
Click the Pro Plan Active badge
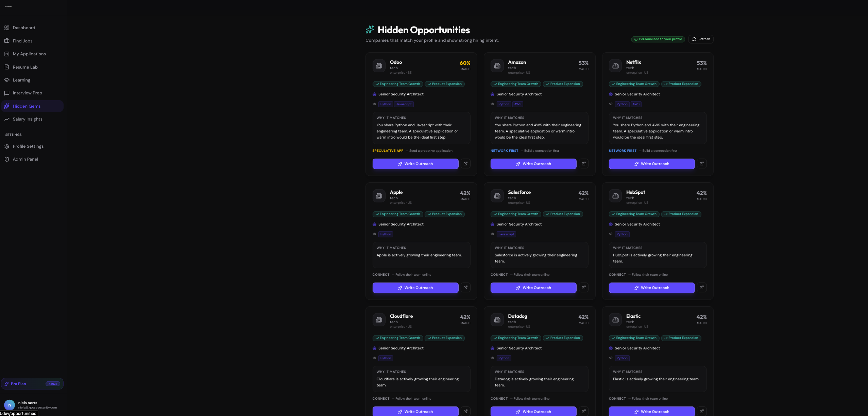pos(53,384)
